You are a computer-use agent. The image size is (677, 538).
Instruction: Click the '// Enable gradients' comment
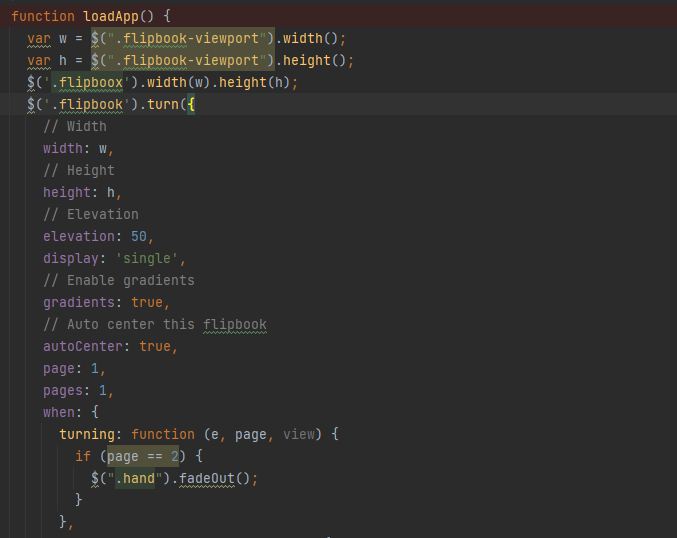(x=118, y=280)
